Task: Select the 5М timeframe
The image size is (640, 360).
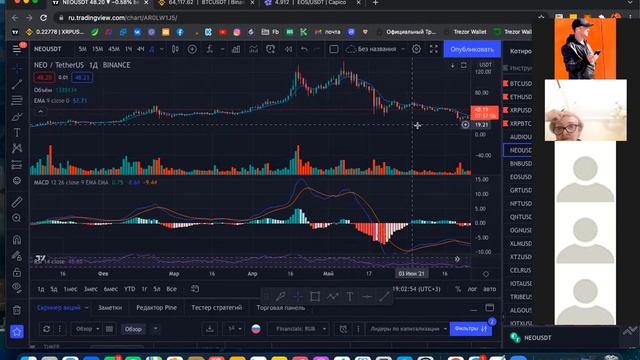Action: coord(82,49)
